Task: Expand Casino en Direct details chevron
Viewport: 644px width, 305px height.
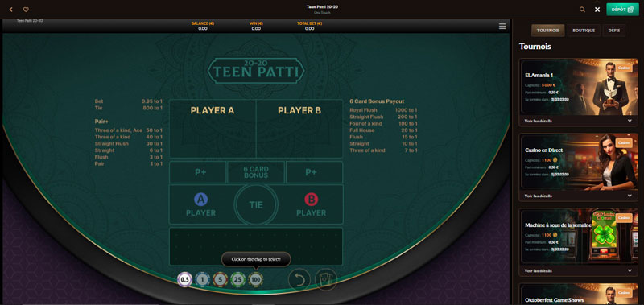Action: [x=630, y=196]
